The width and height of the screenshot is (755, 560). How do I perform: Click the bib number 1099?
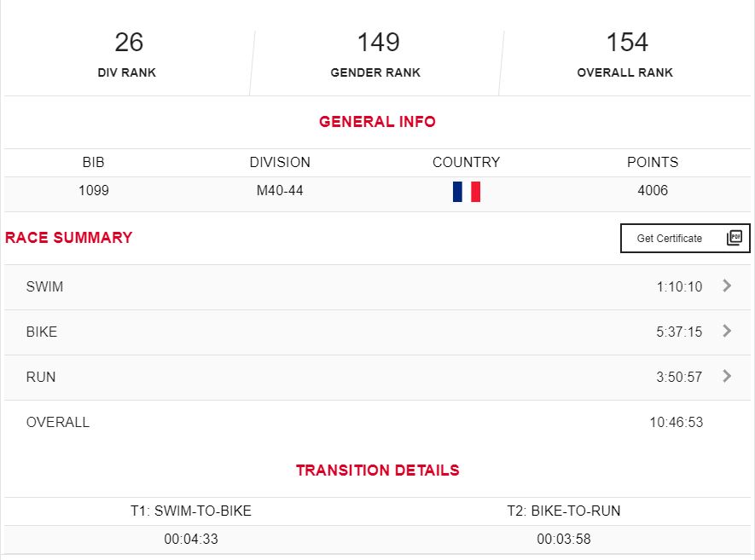[x=93, y=191]
